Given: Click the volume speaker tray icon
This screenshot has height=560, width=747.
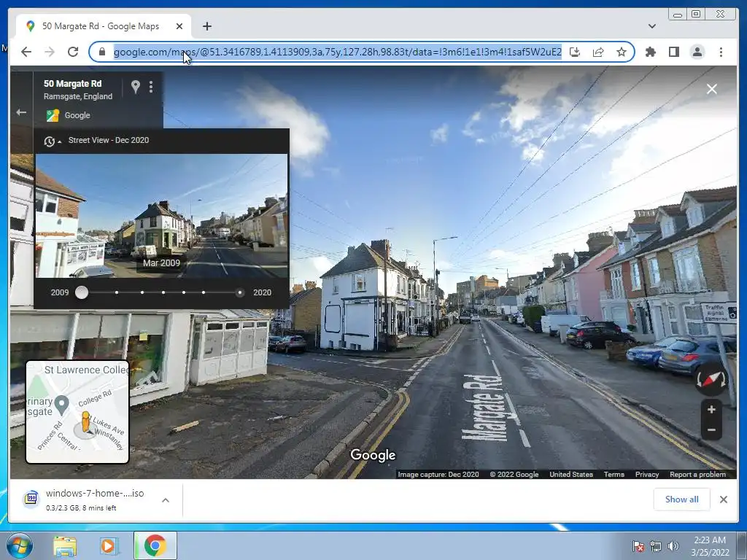Looking at the screenshot, I should click(673, 546).
